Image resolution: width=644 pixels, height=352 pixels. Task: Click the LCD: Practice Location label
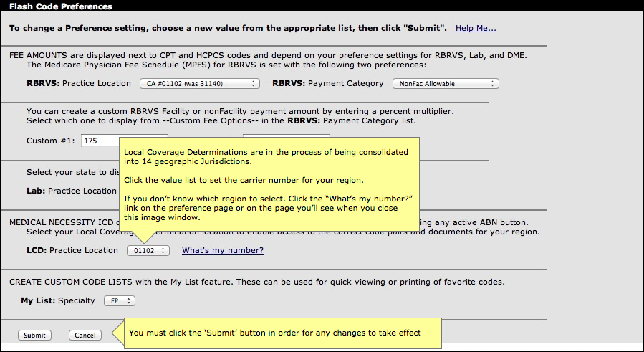(72, 250)
